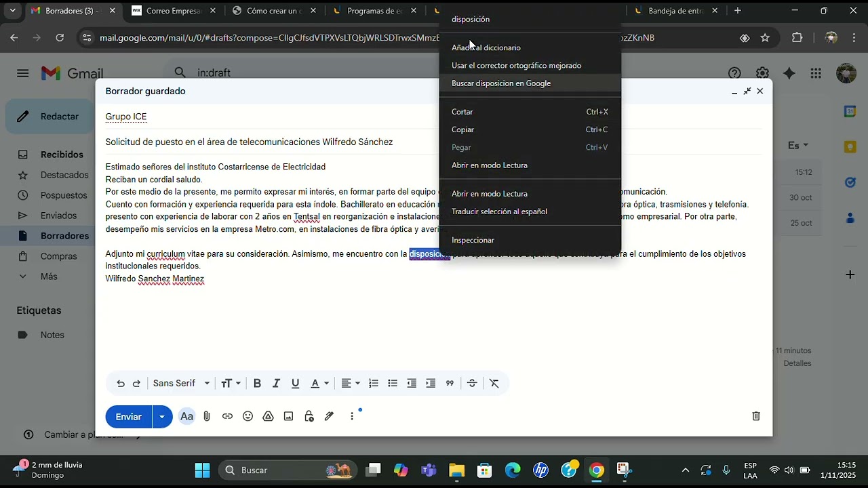
Task: Insert a link
Action: pyautogui.click(x=227, y=416)
